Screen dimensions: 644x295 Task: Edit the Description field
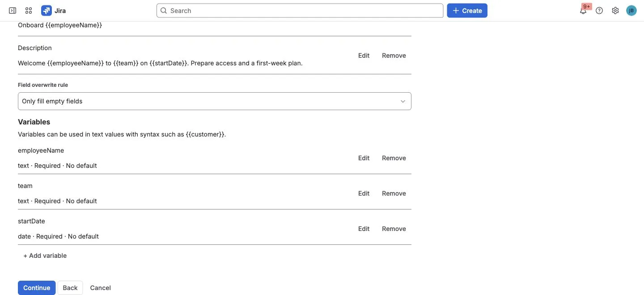click(x=364, y=56)
